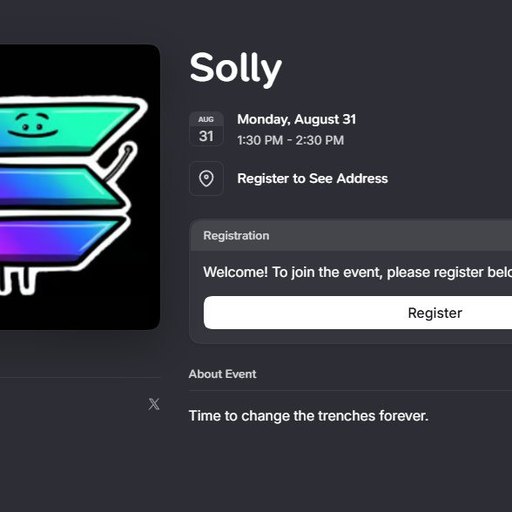Click the middle blue-teal bar of Solly logo
The width and height of the screenshot is (512, 512).
click(58, 185)
